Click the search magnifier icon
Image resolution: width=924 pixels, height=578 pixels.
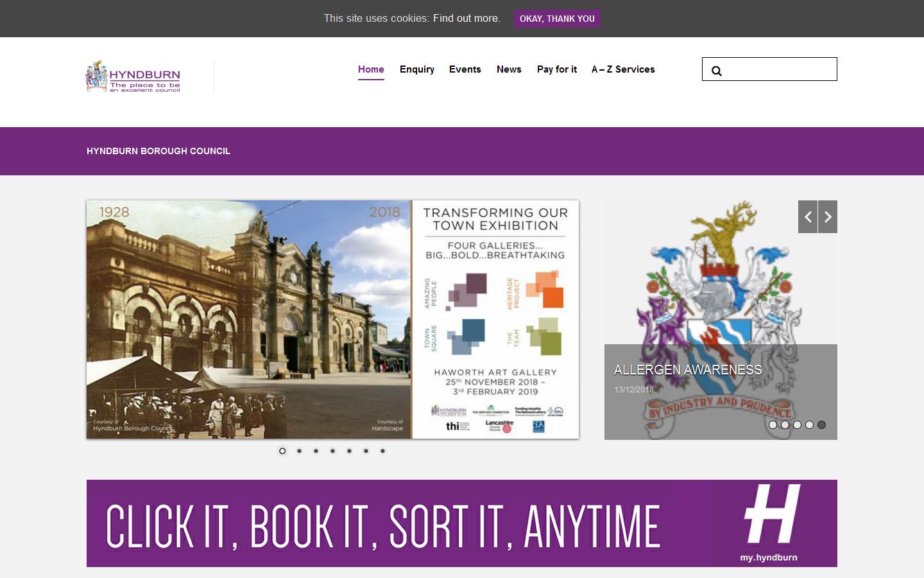(x=717, y=71)
